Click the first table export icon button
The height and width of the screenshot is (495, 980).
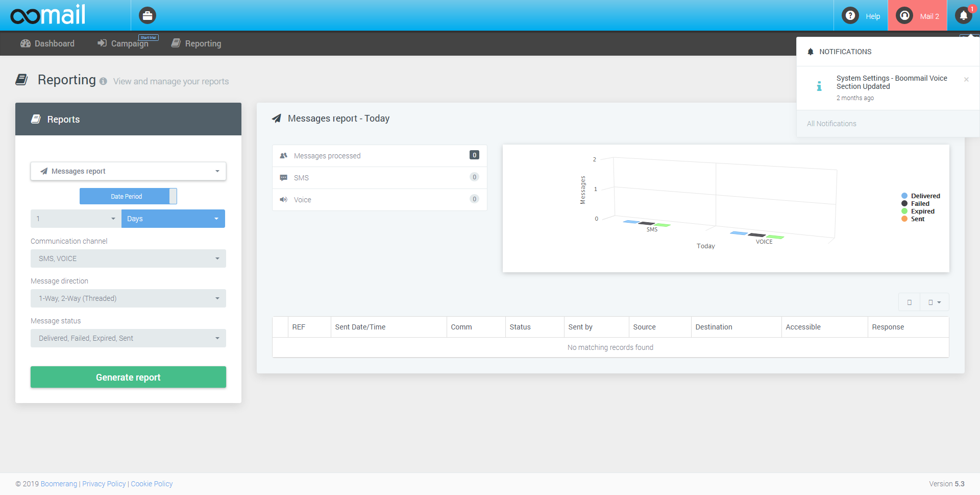(909, 302)
